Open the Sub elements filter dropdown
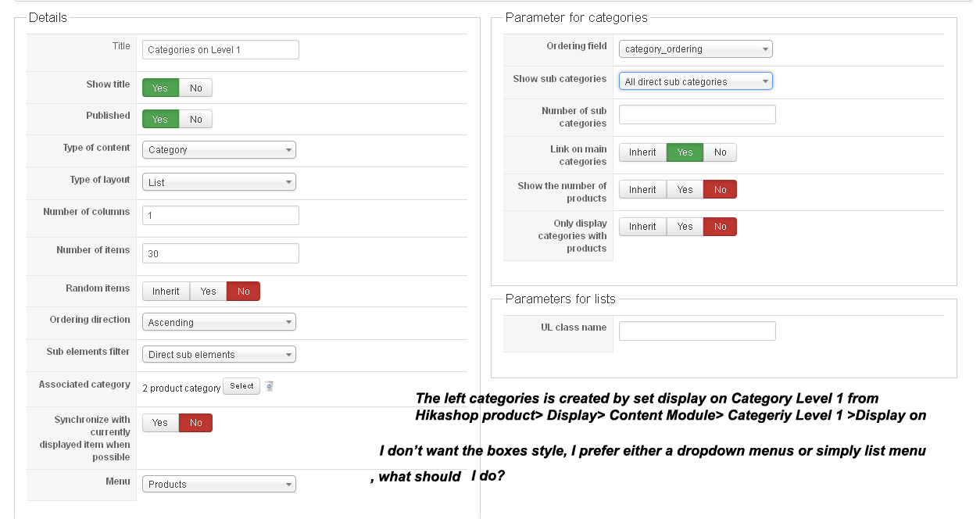980x519 pixels. 219,354
